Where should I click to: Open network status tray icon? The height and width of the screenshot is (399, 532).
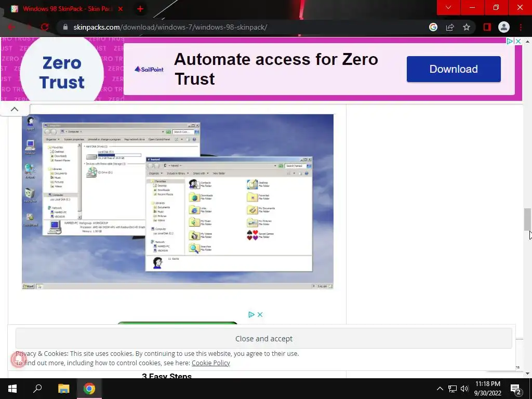(453, 389)
